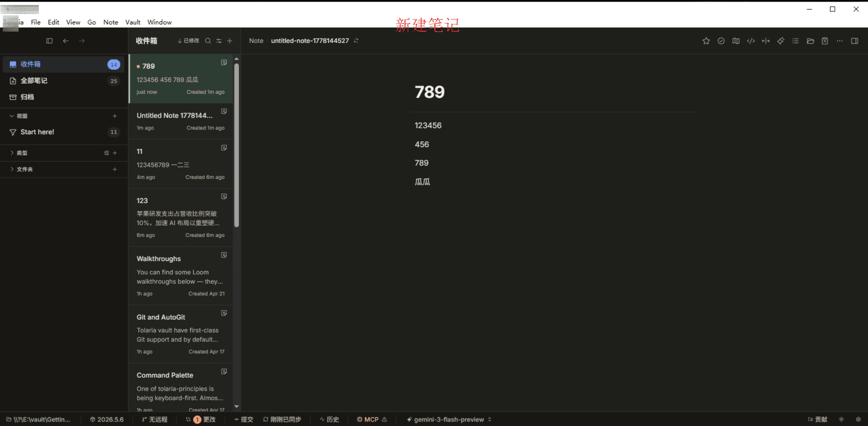The image size is (868, 426).
Task: Click note icon on 789 card
Action: [224, 62]
